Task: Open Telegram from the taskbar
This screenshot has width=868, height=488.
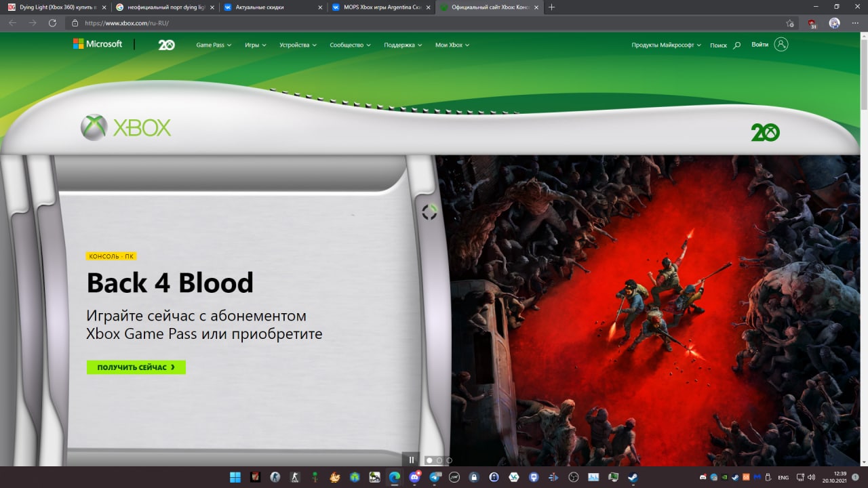Action: coord(435,477)
